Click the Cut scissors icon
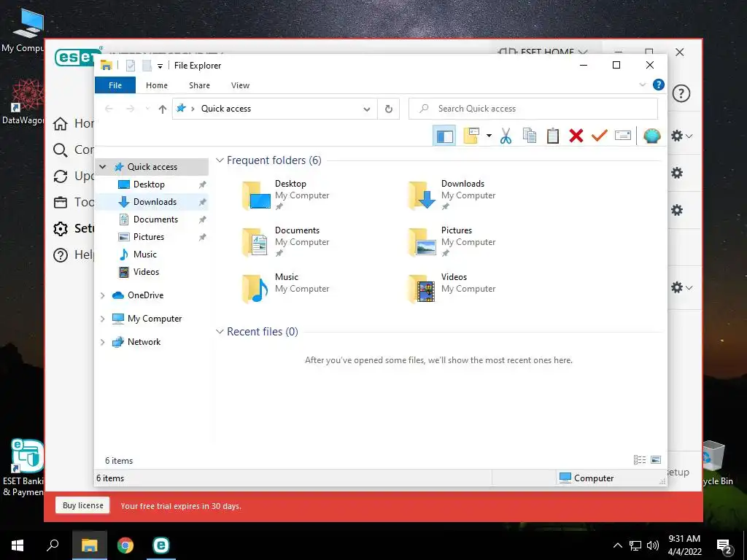 pos(506,136)
